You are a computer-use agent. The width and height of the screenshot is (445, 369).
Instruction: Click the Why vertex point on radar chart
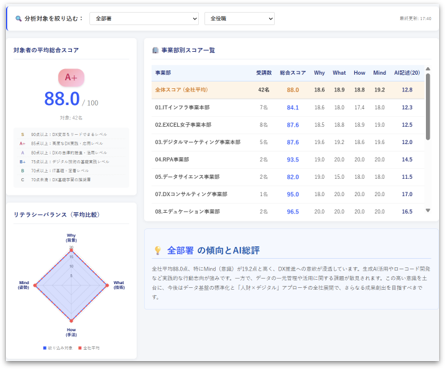[71, 250]
